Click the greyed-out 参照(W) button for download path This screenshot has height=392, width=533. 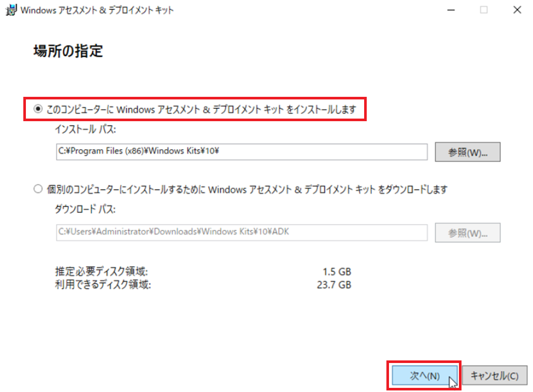pos(467,233)
